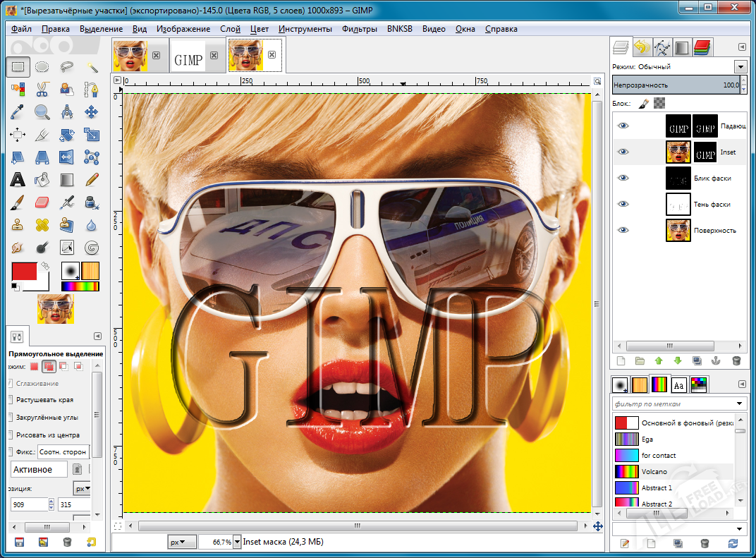Toggle visibility of the Inset layer

coord(623,152)
